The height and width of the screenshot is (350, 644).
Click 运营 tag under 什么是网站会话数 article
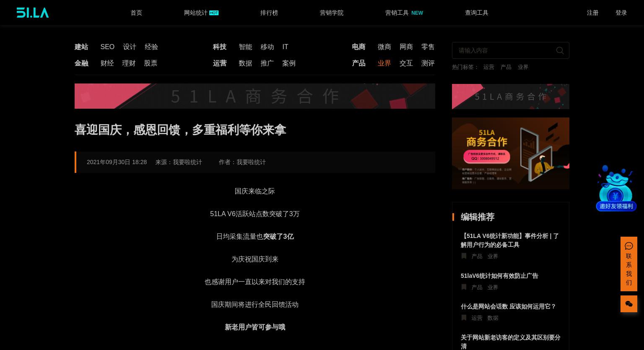(x=477, y=318)
